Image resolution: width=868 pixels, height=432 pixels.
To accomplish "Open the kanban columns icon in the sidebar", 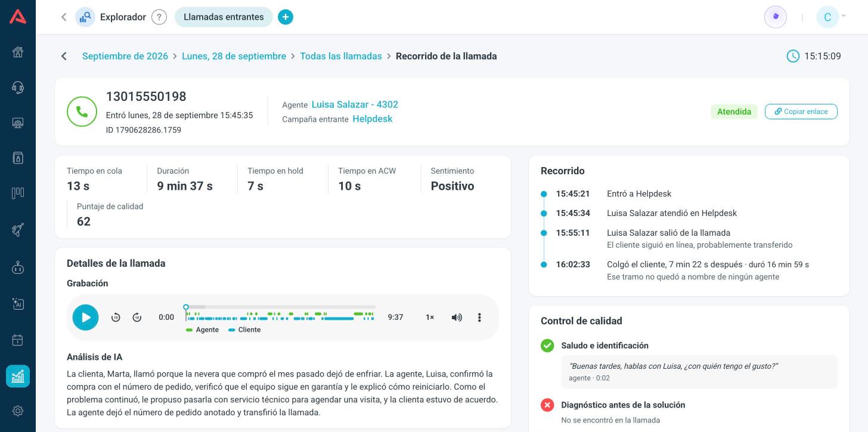I will pos(18,193).
